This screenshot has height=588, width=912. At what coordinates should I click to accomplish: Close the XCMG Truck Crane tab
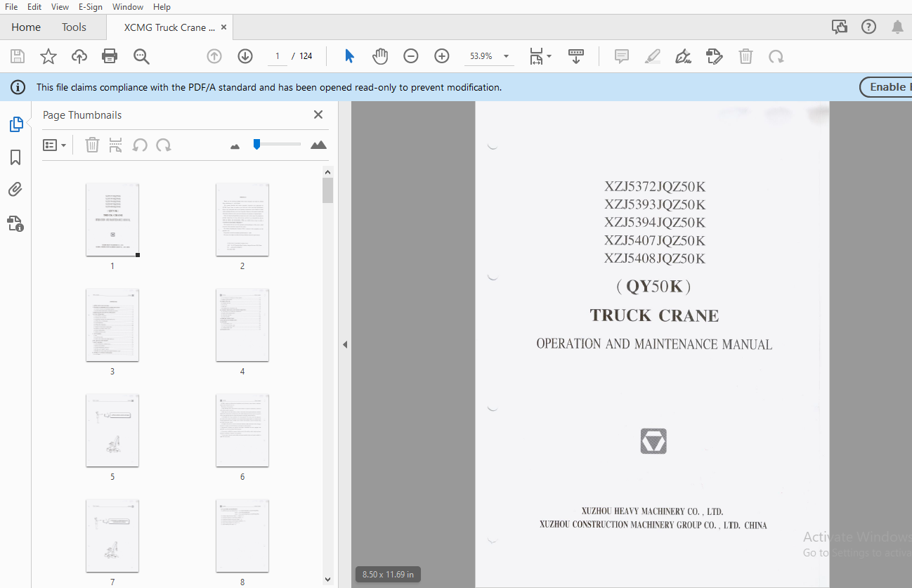(x=224, y=27)
